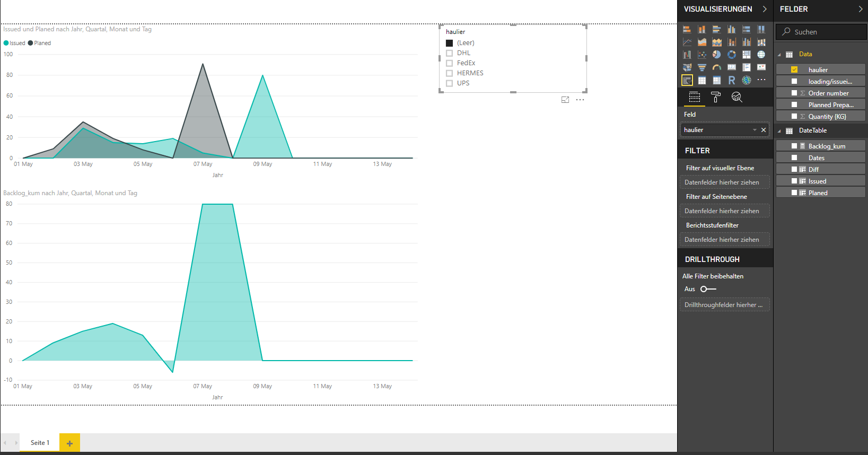Select the clustered bar chart visualization
Viewport: 868px width, 455px height.
717,30
